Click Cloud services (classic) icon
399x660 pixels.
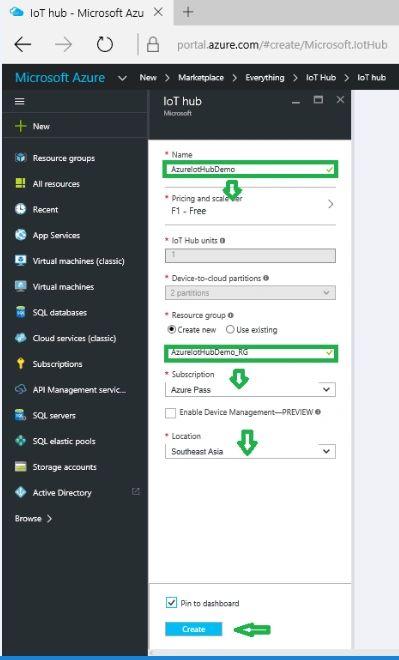tap(20, 338)
